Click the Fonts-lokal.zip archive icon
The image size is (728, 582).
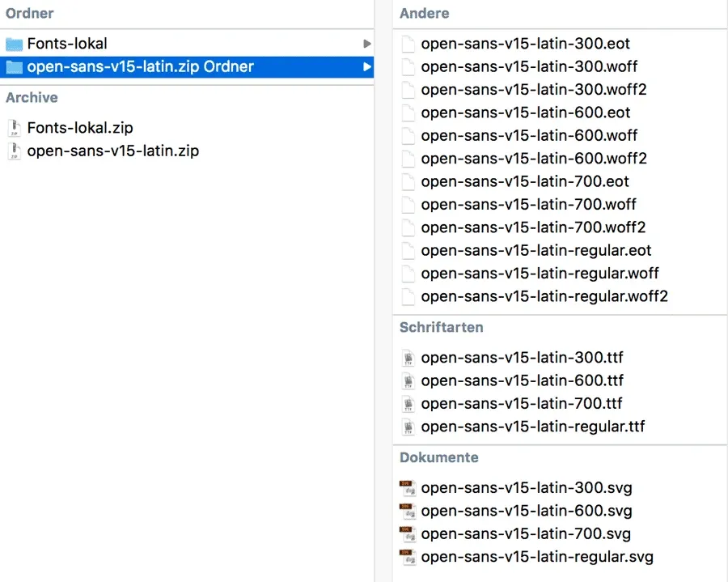coord(14,128)
